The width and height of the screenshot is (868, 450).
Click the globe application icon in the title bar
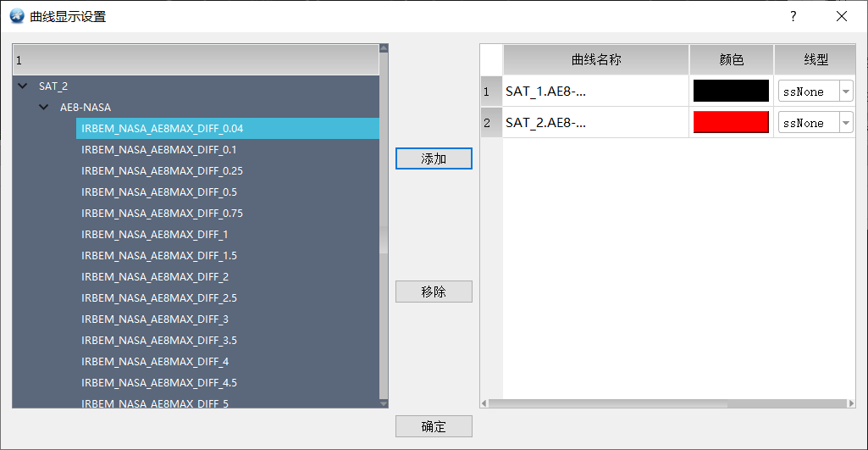(x=17, y=16)
